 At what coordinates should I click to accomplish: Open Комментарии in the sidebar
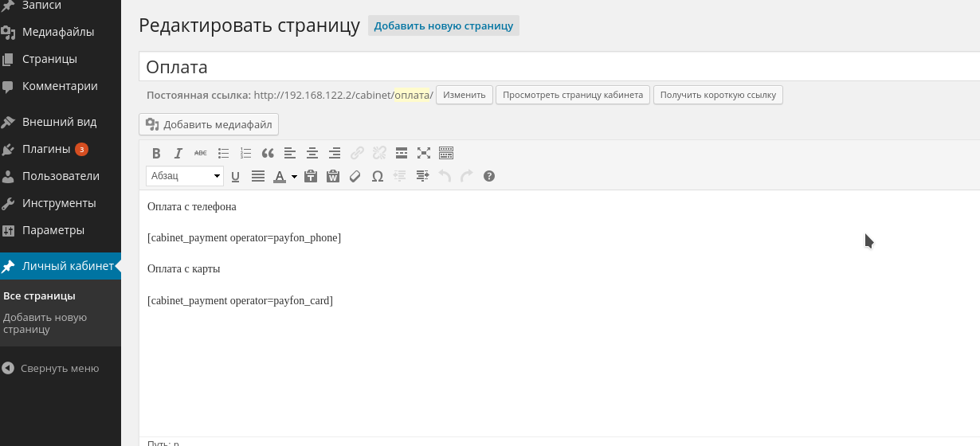[60, 86]
